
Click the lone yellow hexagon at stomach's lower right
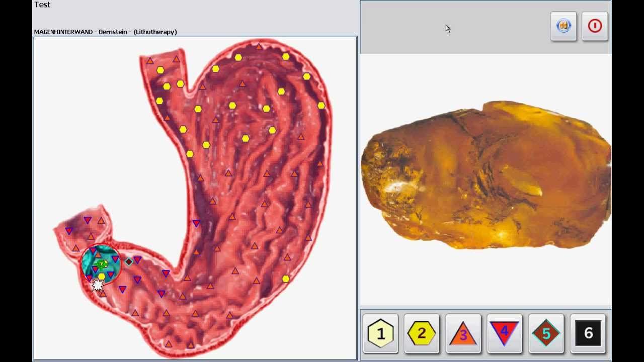click(x=286, y=279)
